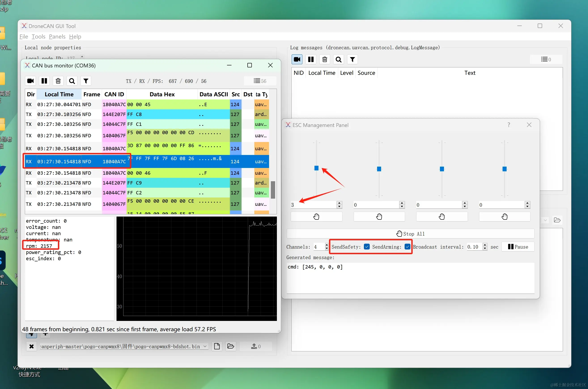Screen dimensions: 588x389
Task: Uncheck the SendArming checkbox
Action: pos(407,247)
